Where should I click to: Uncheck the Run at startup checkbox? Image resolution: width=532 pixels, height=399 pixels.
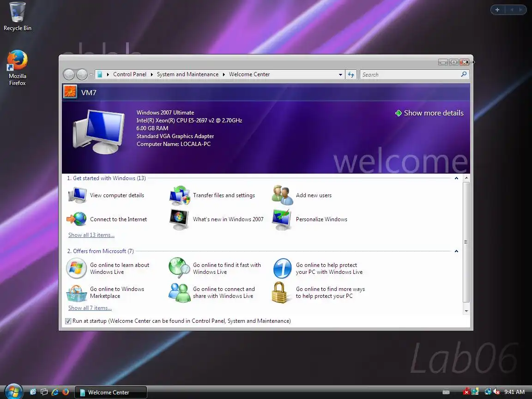tap(68, 321)
